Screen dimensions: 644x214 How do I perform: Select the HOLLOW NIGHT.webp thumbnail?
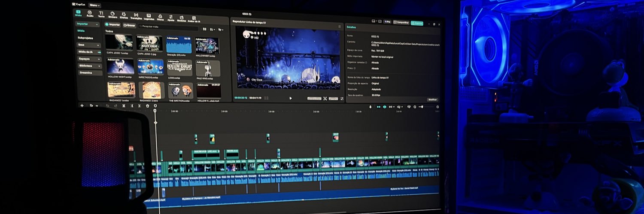[x=121, y=66]
